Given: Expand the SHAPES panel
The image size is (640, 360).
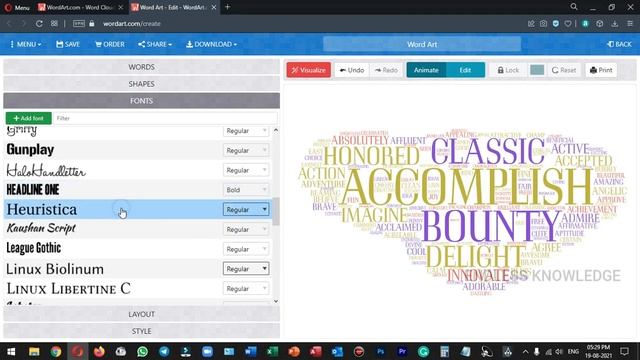Looking at the screenshot, I should point(141,84).
